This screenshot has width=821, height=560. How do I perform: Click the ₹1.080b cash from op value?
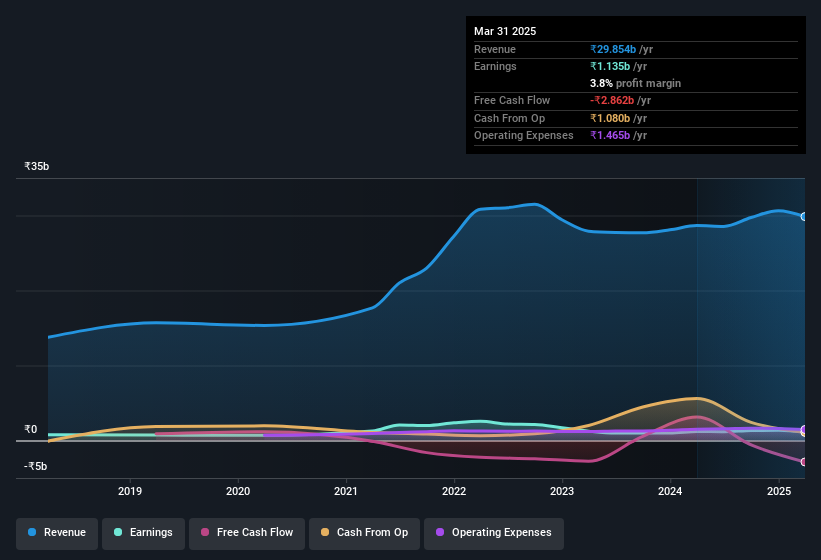[x=610, y=118]
